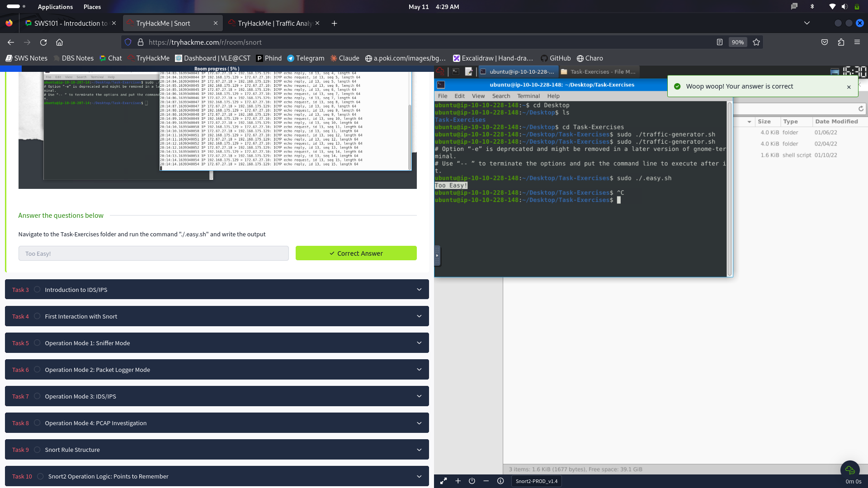Dismiss the correct answer notification
The height and width of the screenshot is (488, 868).
pyautogui.click(x=849, y=87)
